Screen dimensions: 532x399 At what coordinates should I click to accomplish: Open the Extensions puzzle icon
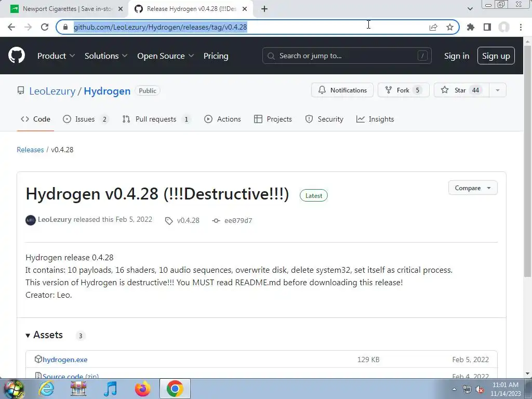pos(471,27)
